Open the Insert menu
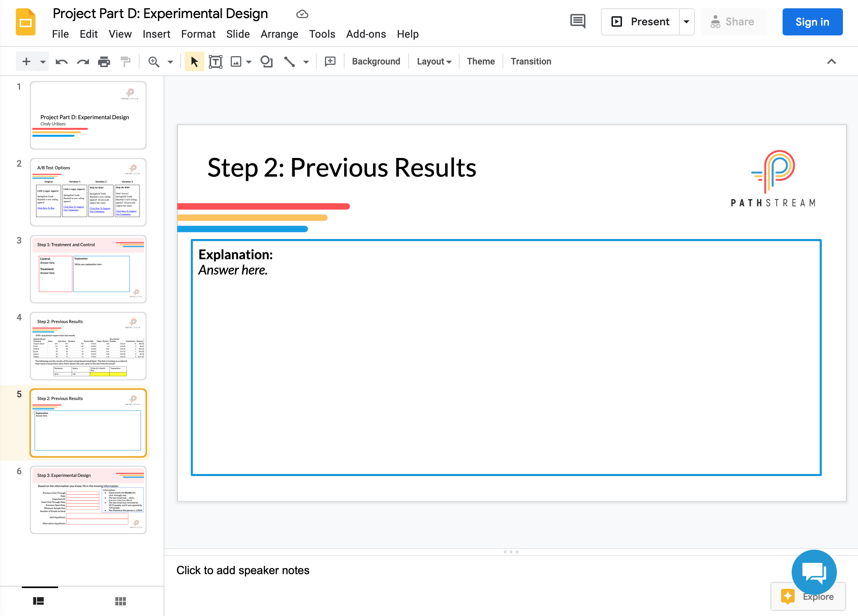 pyautogui.click(x=156, y=34)
